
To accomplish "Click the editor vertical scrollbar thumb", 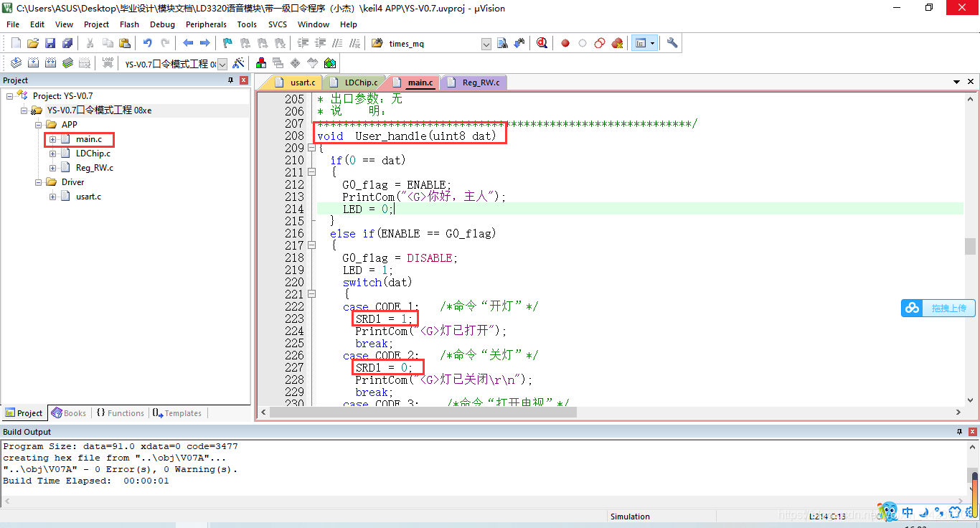I will click(970, 247).
